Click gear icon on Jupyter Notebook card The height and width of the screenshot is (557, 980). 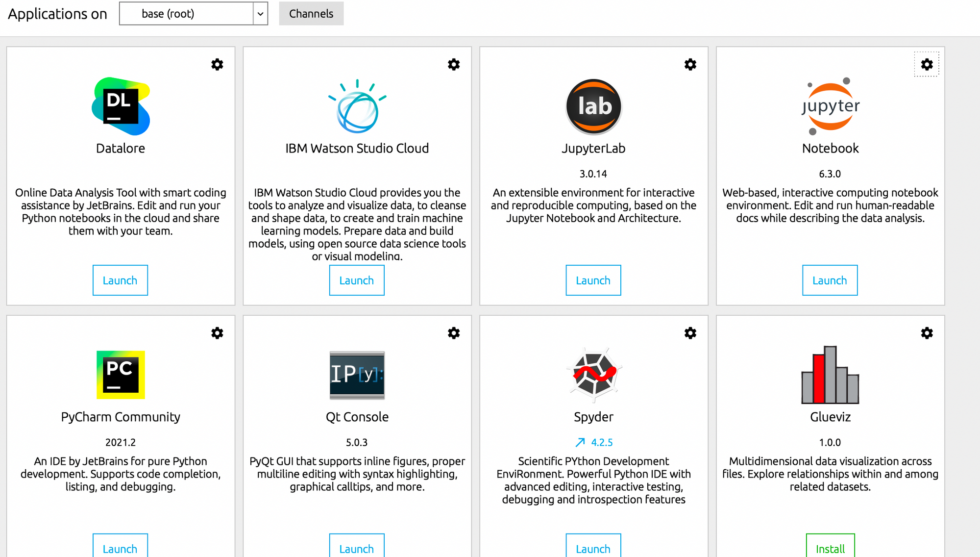[x=927, y=65]
